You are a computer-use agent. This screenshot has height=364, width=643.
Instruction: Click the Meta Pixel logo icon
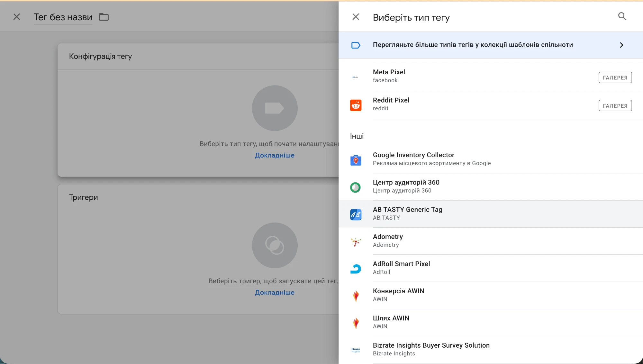355,77
